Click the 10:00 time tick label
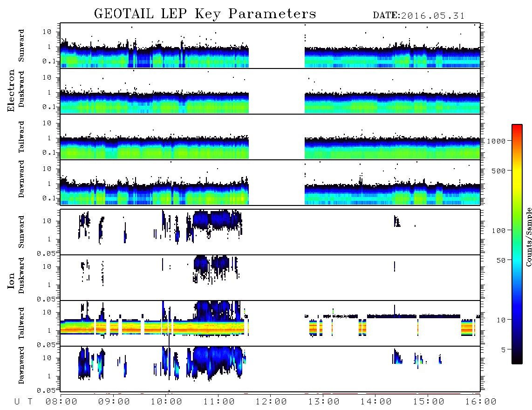This screenshot has width=532, height=410. tap(166, 402)
